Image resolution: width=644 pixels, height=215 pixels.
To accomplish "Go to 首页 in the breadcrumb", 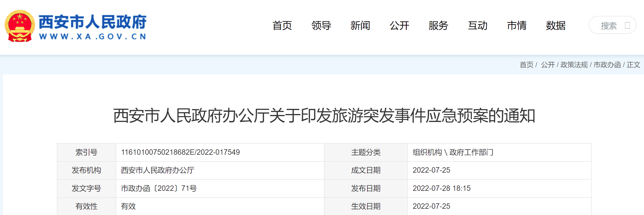I will pyautogui.click(x=526, y=65).
